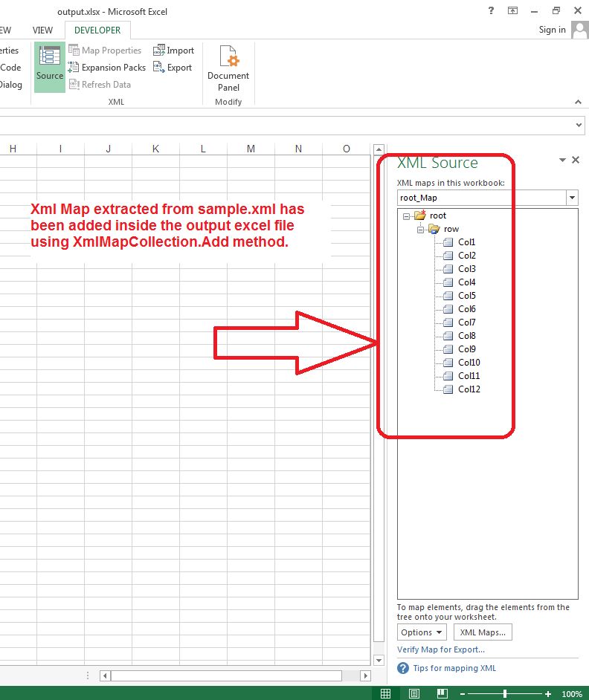
Task: Click the zoom slider handle
Action: (504, 694)
